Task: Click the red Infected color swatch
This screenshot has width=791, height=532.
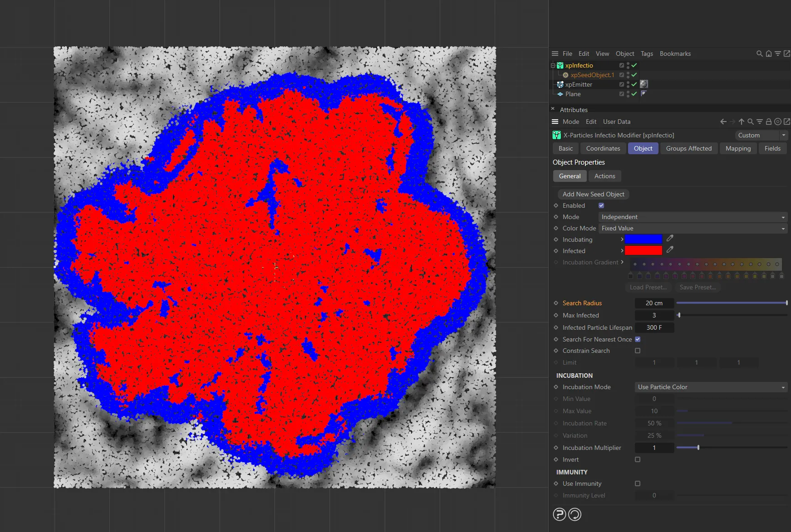Action: click(643, 250)
